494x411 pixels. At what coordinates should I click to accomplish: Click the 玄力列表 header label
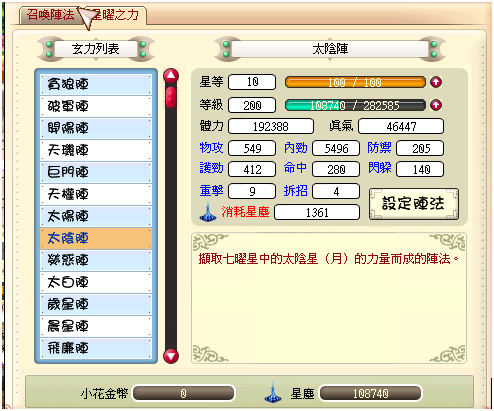pyautogui.click(x=96, y=49)
